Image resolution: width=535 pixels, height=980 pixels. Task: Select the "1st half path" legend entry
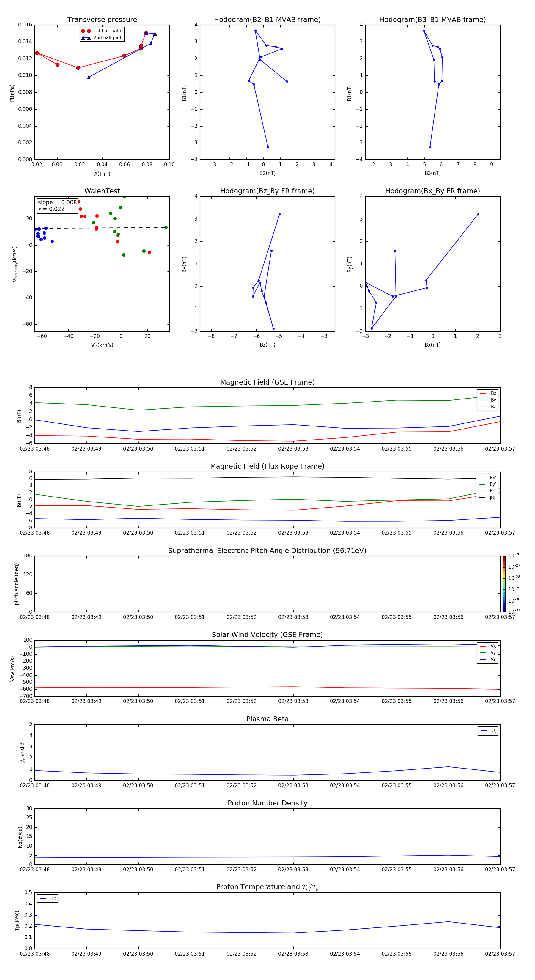[x=101, y=31]
